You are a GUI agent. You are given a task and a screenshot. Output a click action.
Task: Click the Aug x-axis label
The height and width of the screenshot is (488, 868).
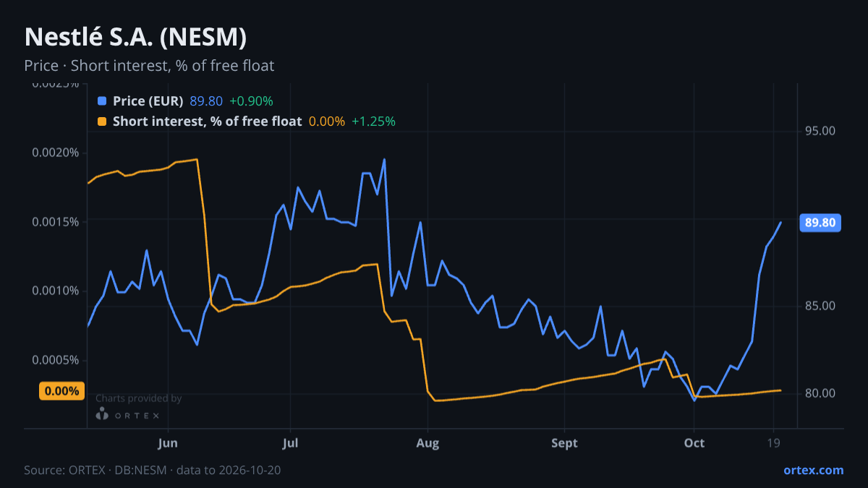[428, 443]
